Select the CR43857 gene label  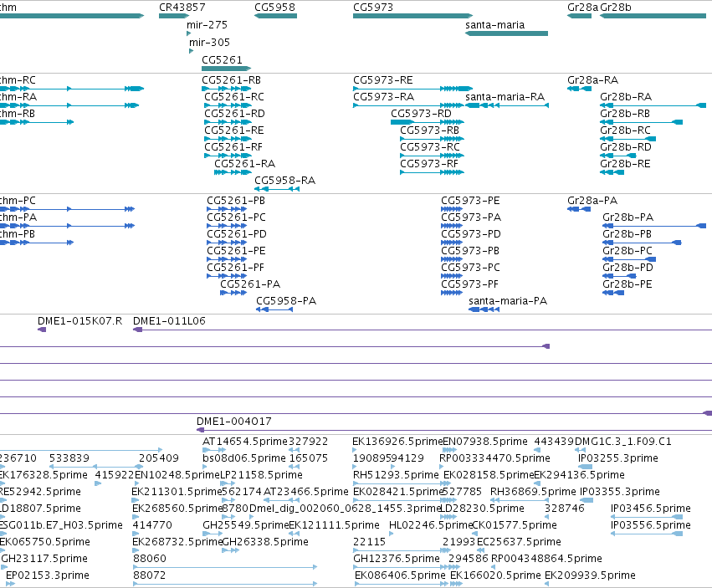[182, 8]
